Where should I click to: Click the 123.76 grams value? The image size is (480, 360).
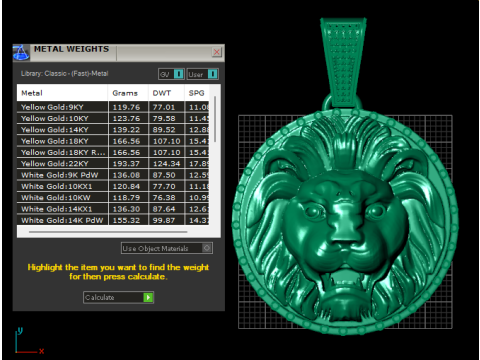[126, 118]
